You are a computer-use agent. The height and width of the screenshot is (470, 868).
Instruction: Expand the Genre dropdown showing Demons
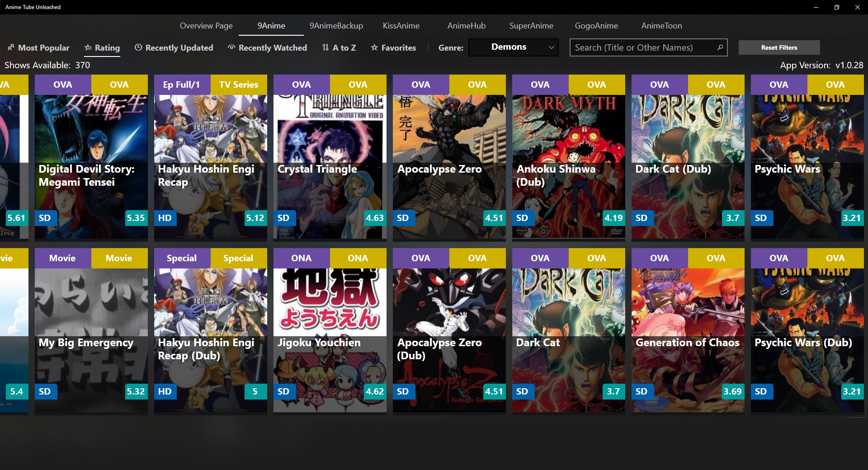pos(514,47)
